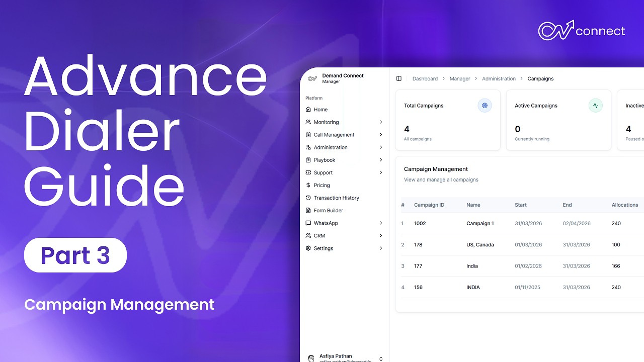This screenshot has height=362, width=644.
Task: Click the Campaign ID column header
Action: pos(429,205)
